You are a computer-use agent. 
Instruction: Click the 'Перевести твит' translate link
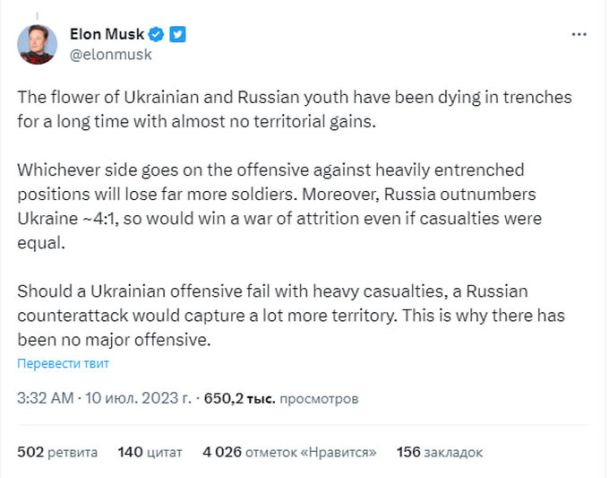point(64,363)
